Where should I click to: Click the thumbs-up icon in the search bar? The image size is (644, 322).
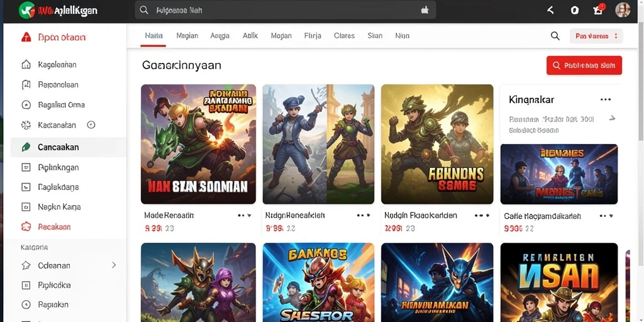(425, 10)
